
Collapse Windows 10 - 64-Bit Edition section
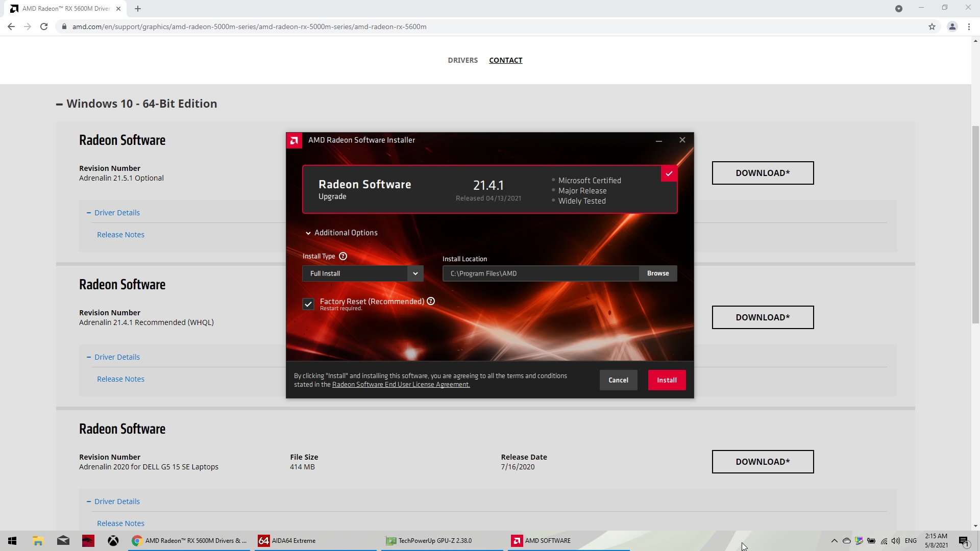[60, 104]
